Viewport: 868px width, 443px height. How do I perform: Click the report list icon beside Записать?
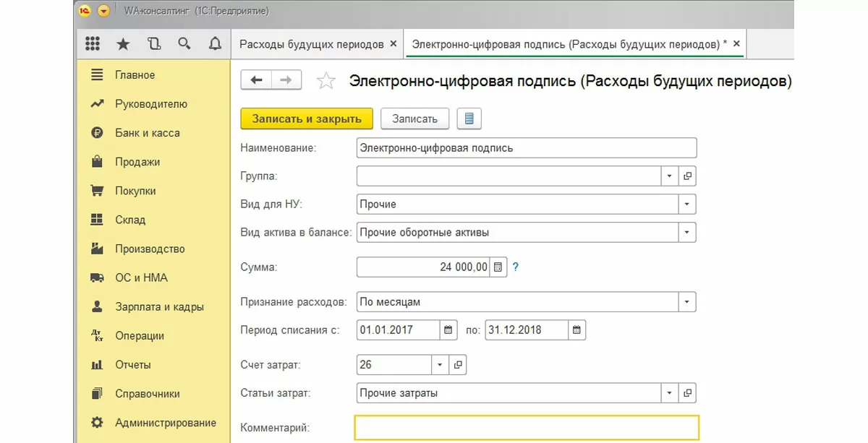469,119
